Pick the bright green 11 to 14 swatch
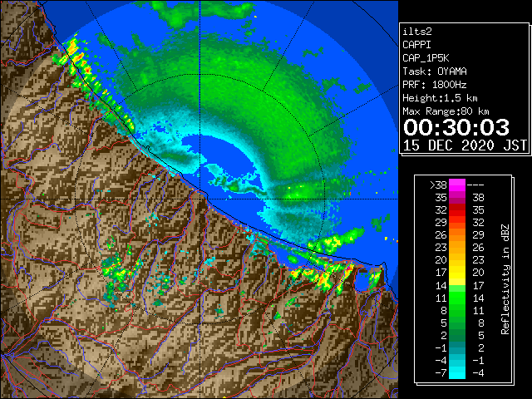The image size is (532, 399). click(x=457, y=298)
